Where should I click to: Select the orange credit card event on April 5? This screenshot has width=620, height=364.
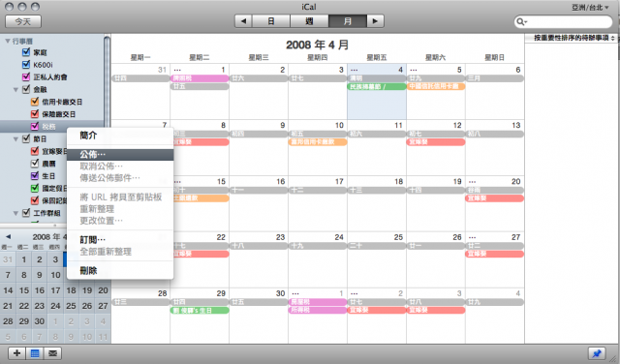point(436,86)
